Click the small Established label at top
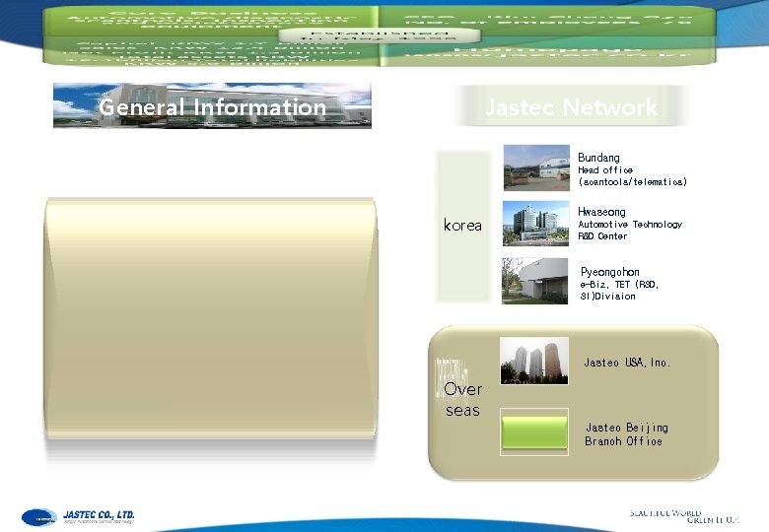The width and height of the screenshot is (769, 532). click(380, 35)
